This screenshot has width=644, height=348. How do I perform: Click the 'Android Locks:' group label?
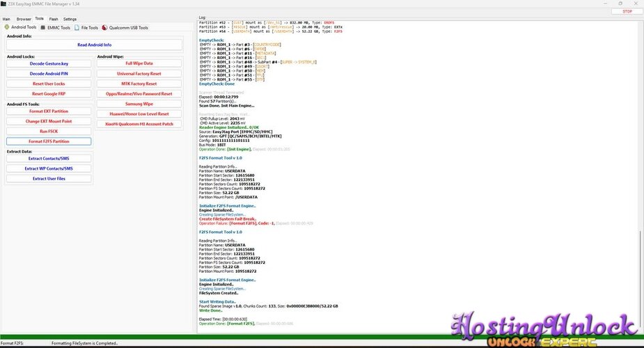click(x=20, y=56)
